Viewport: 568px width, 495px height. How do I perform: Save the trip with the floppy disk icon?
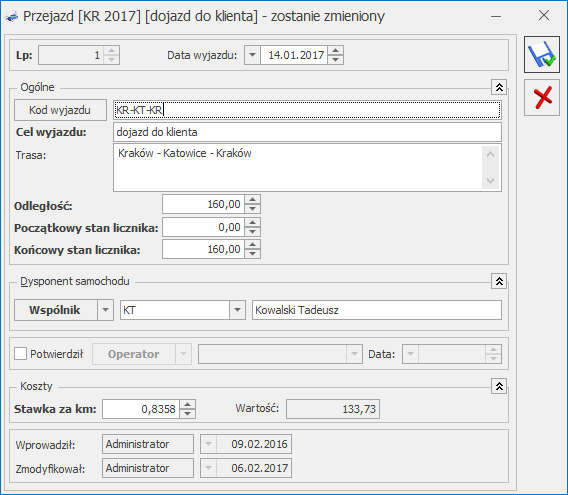542,55
